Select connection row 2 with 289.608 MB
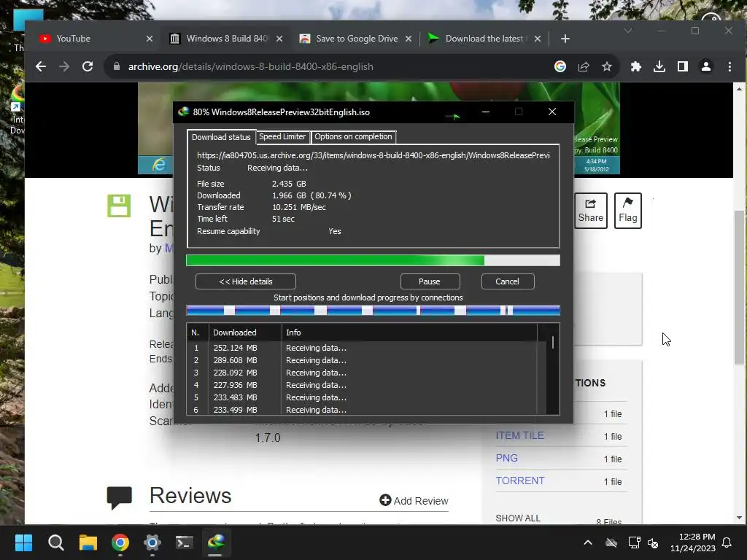 click(x=362, y=360)
